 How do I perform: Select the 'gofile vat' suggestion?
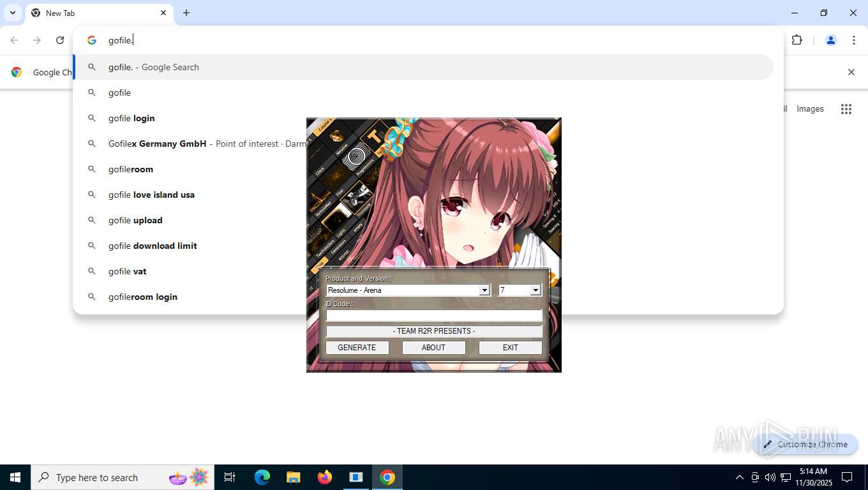coord(424,271)
